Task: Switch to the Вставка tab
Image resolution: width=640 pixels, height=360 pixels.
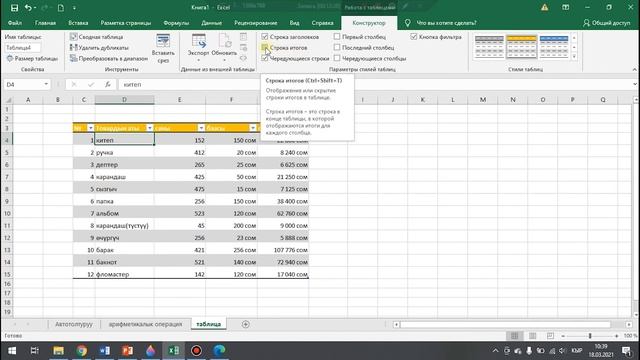Action: tap(78, 23)
